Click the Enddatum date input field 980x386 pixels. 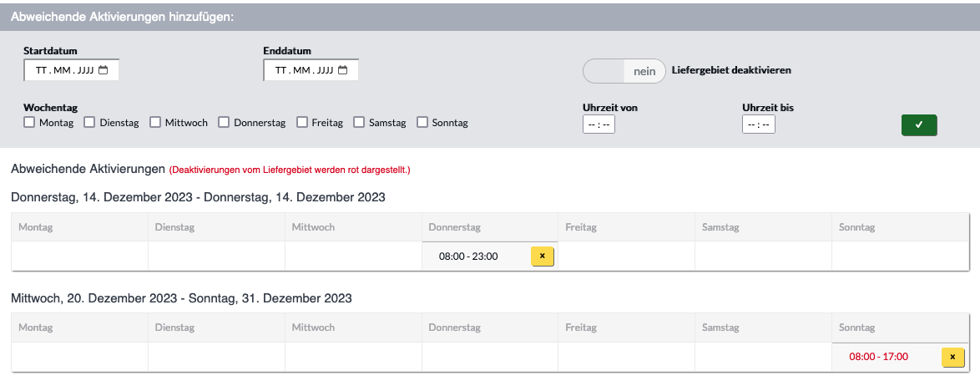point(311,70)
